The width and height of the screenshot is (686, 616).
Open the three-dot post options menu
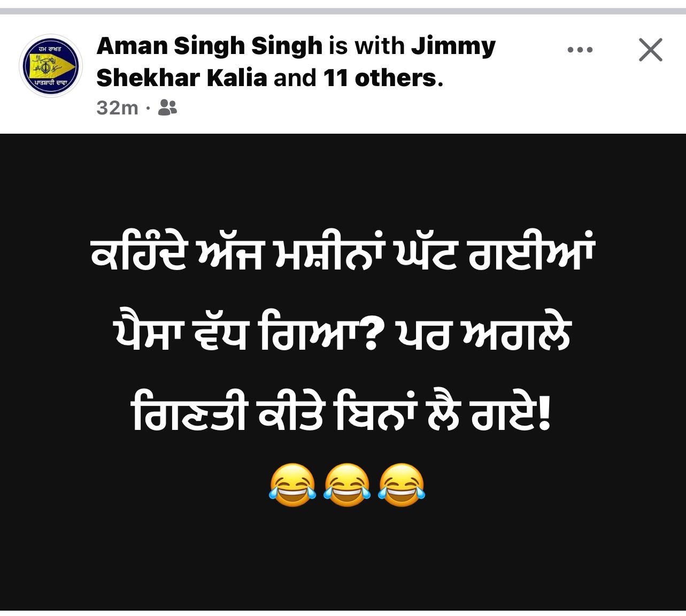click(x=580, y=50)
